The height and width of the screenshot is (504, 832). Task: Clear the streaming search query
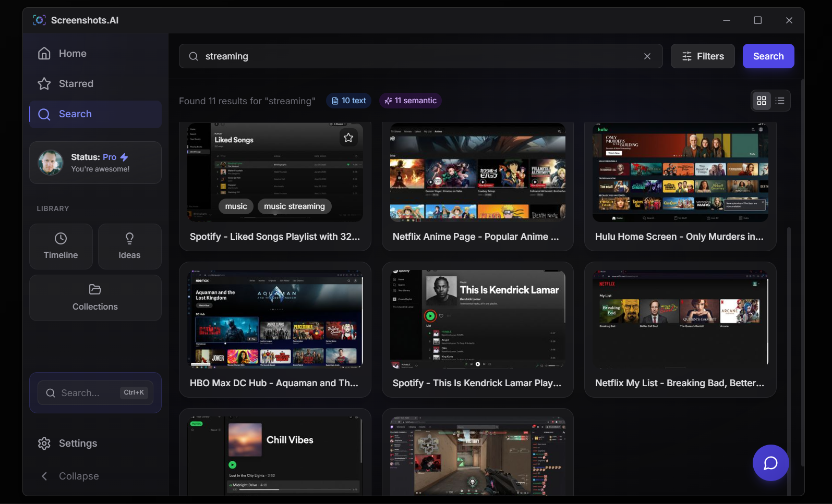click(x=647, y=56)
